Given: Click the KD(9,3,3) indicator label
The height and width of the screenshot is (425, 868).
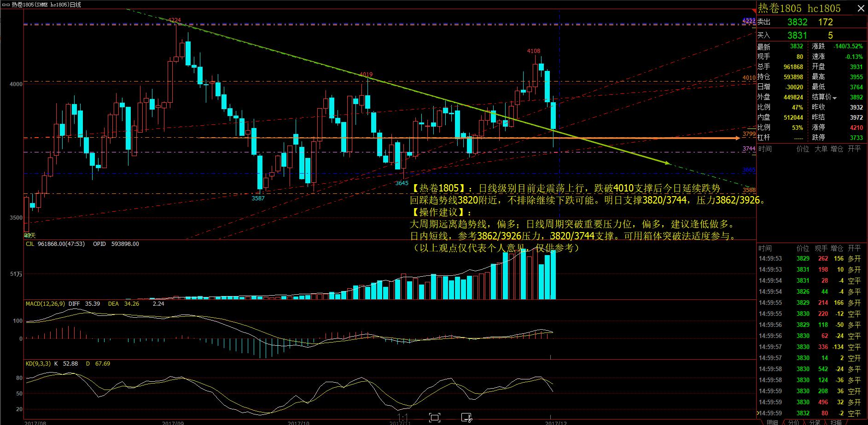Looking at the screenshot, I should coord(37,364).
